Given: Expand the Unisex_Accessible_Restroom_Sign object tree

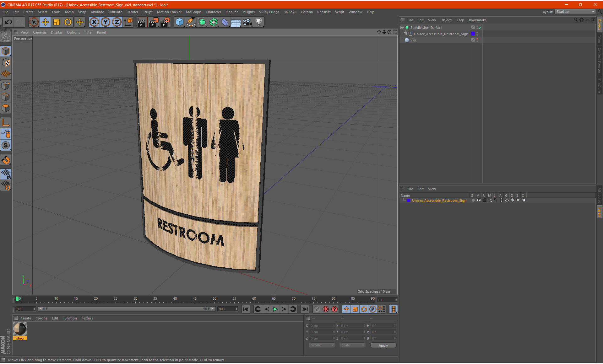Looking at the screenshot, I should 405,34.
